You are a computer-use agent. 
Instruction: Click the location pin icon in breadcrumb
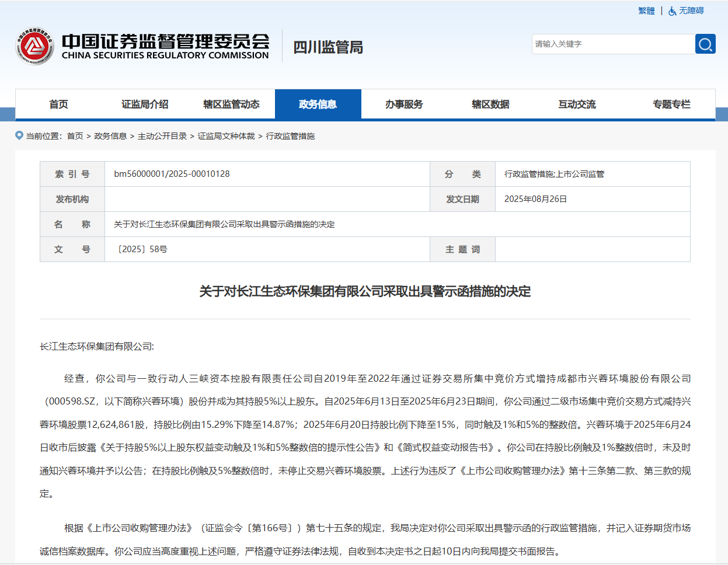[19, 135]
